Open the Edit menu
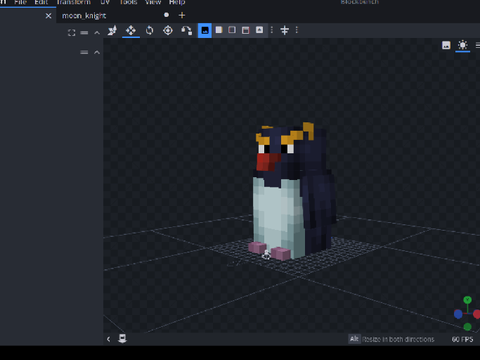The height and width of the screenshot is (360, 480). [x=41, y=2]
